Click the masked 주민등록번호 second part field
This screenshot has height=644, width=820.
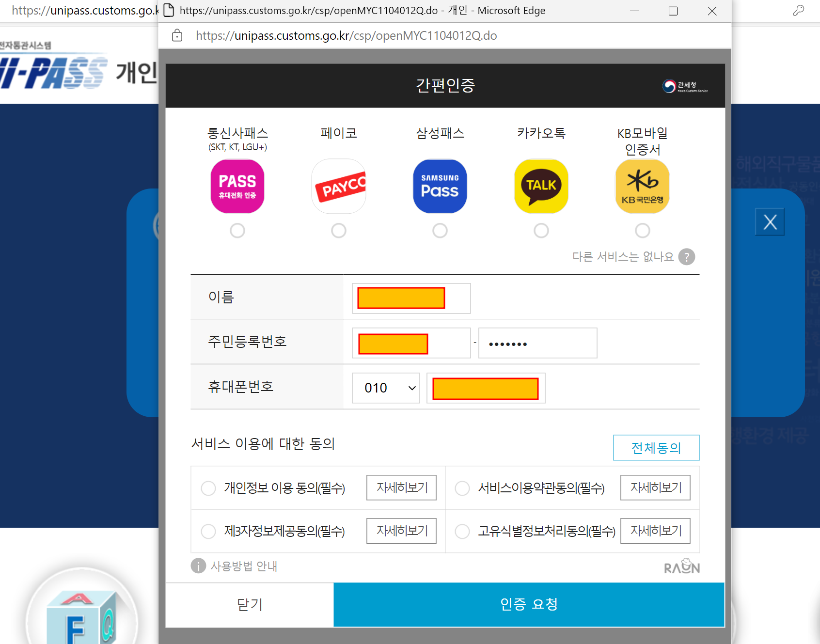538,343
